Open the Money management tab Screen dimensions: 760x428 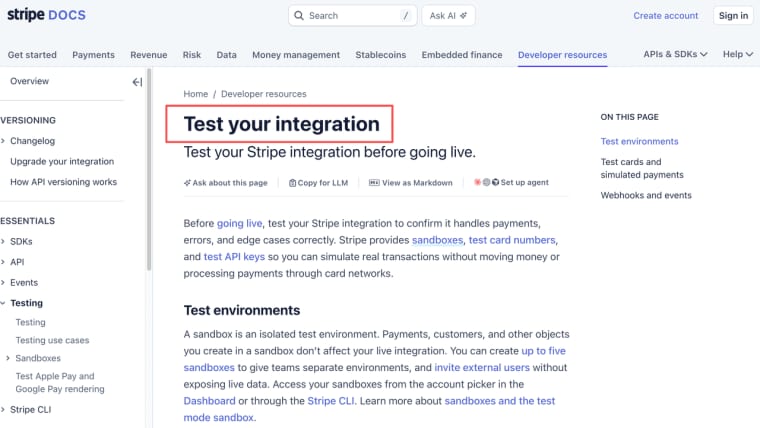pos(296,55)
